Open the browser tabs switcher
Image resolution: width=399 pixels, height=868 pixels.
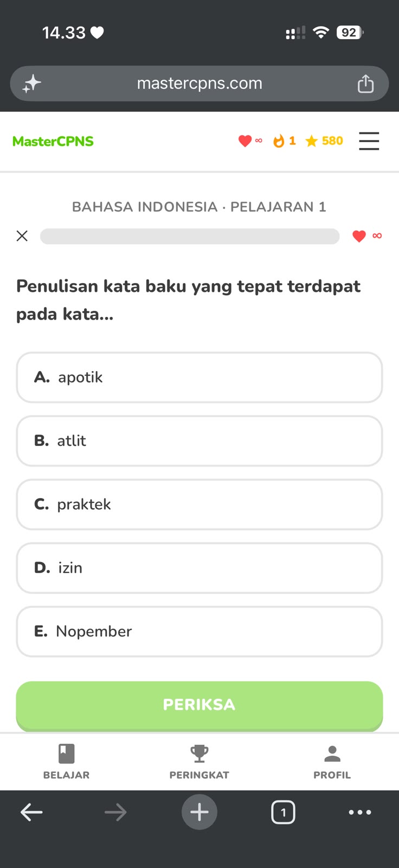pos(283,812)
